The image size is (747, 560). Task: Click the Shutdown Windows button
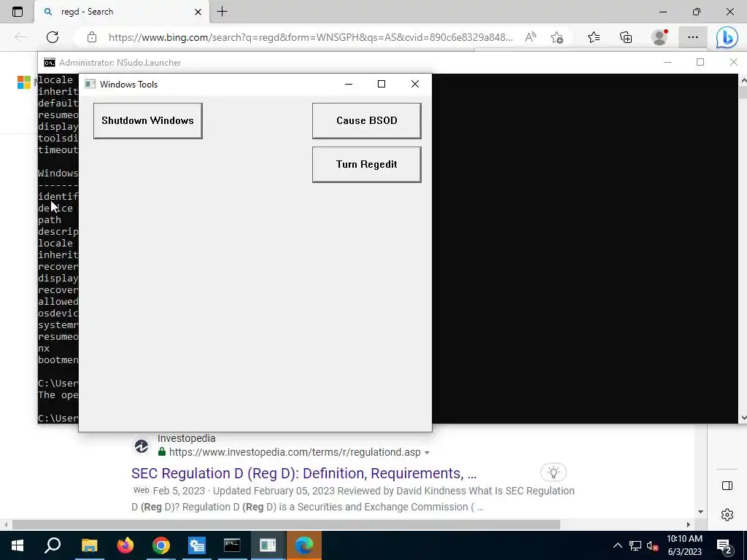click(x=147, y=121)
